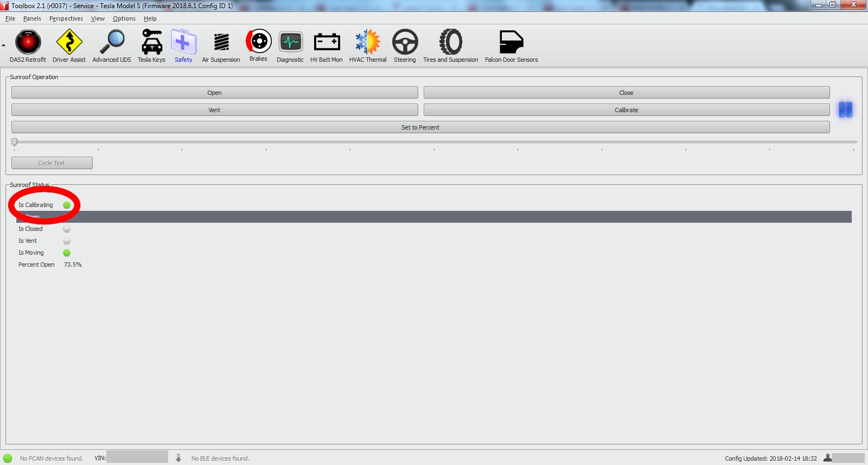Open HVAC Thermal panel
This screenshot has width=868, height=465.
(368, 43)
